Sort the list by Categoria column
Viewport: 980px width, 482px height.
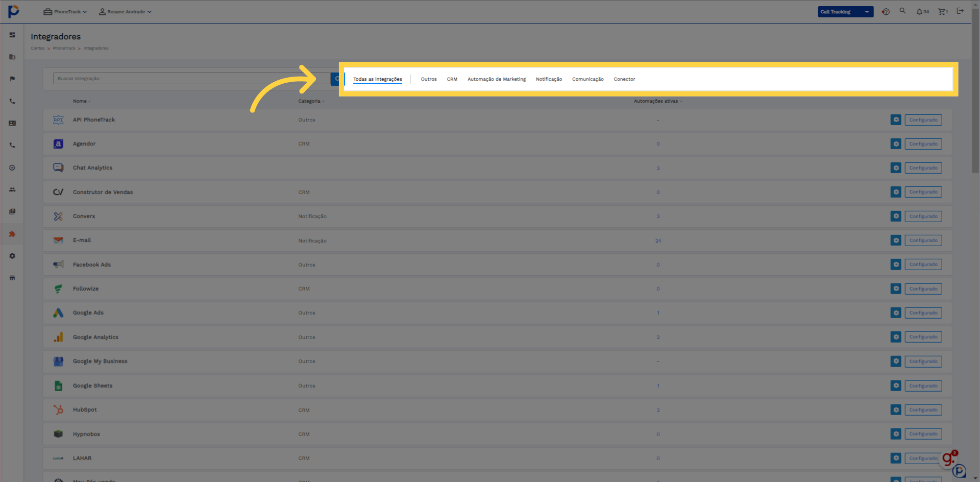point(311,101)
